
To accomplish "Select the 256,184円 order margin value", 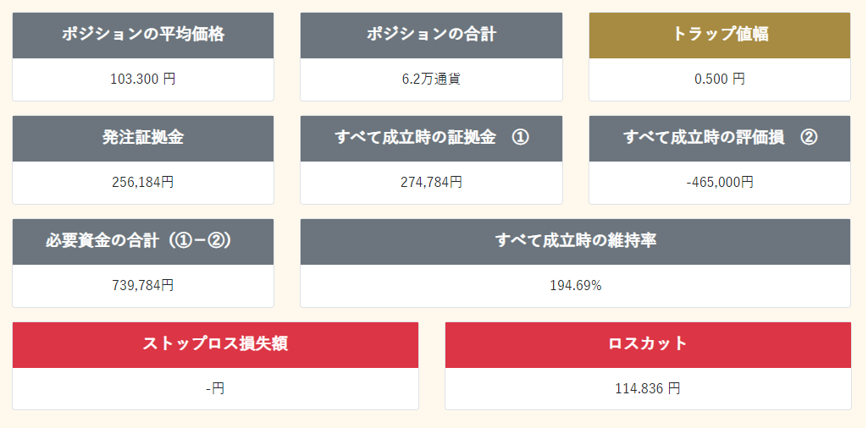I will [x=143, y=182].
